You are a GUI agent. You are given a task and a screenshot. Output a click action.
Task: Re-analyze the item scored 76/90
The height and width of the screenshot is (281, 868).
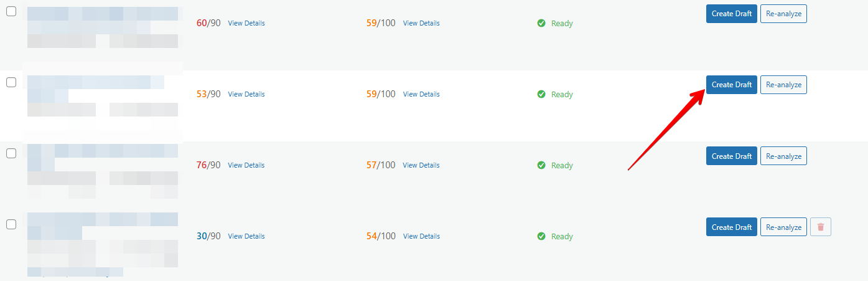pos(783,156)
